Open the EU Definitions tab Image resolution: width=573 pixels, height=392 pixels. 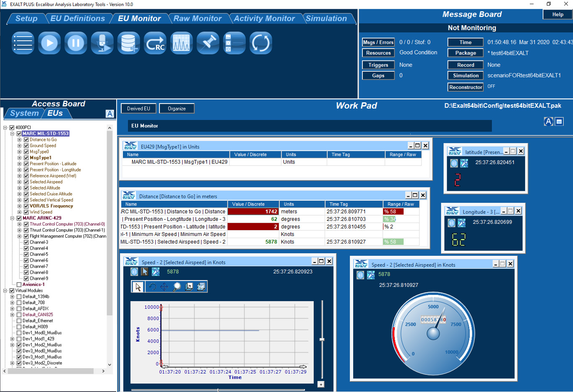point(78,18)
